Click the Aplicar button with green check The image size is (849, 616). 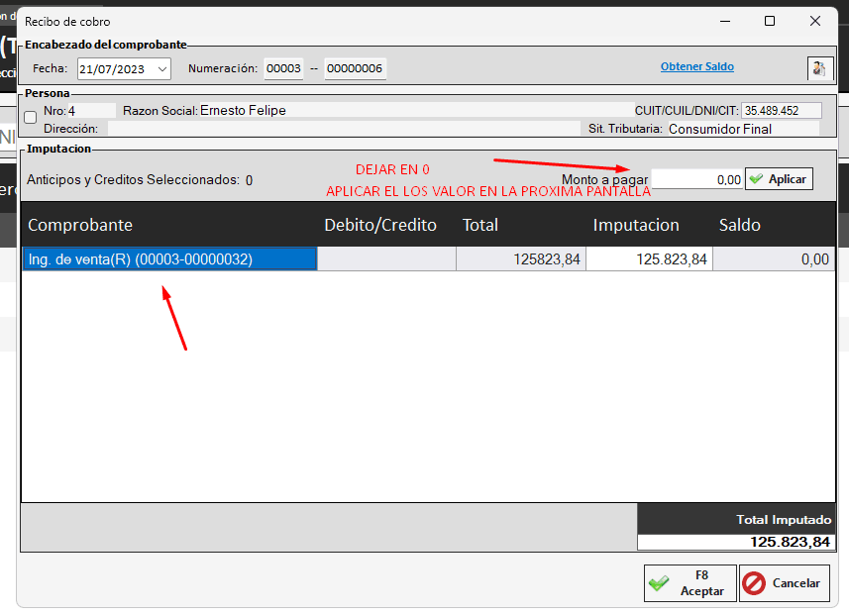(x=779, y=179)
